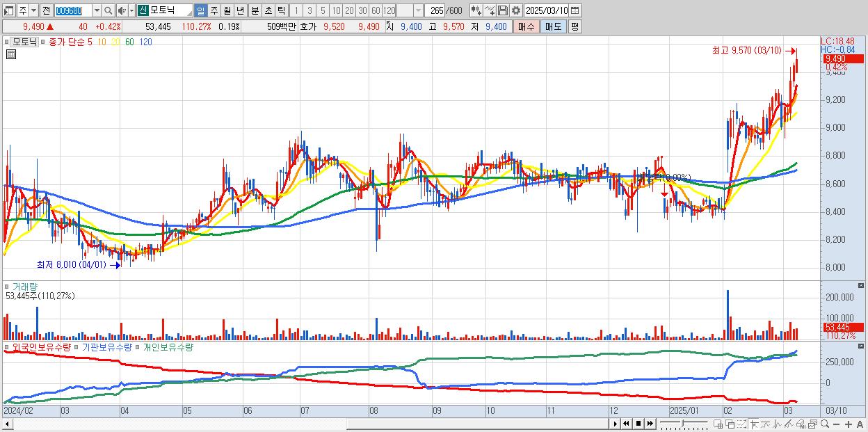Open the stock code history dropdown
868x432 pixels.
97,10
